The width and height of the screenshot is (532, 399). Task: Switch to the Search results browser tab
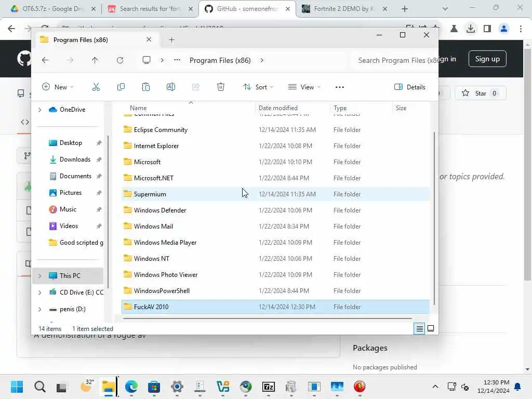150,9
